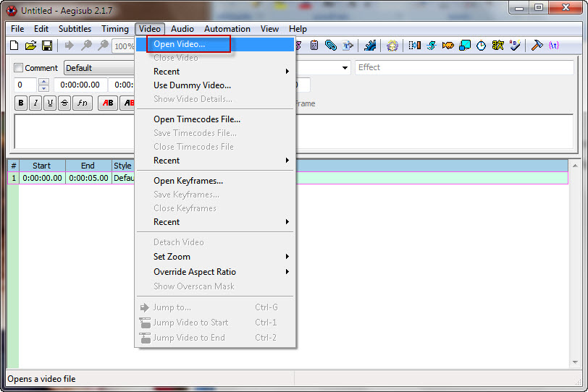Screen dimensions: 588x392
Task: Open the Edit menu
Action: 41,29
